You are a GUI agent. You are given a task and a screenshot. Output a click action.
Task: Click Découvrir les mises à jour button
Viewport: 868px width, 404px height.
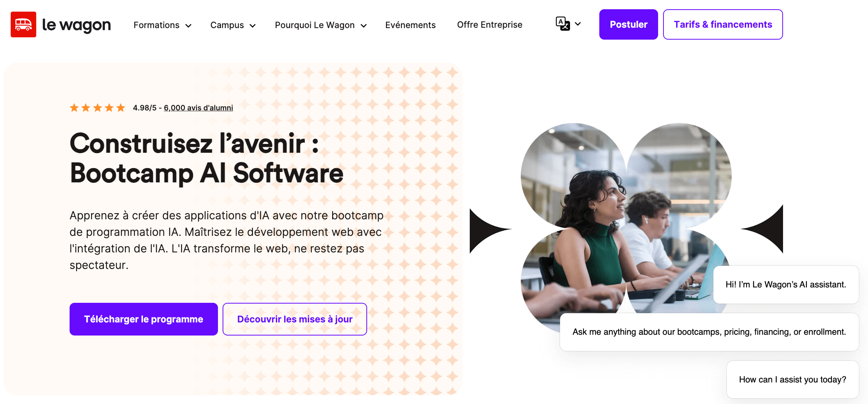coord(295,319)
